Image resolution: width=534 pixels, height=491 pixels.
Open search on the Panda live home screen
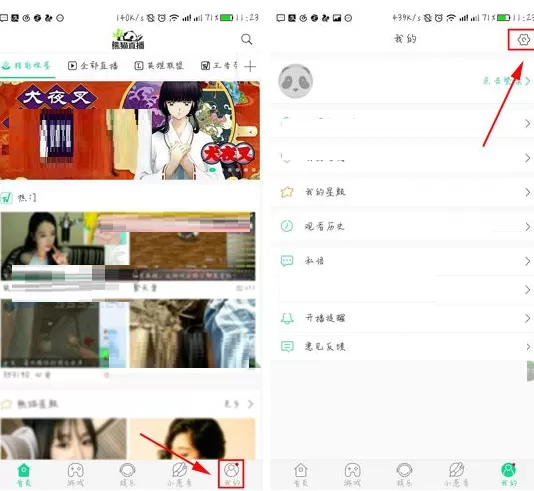(246, 39)
